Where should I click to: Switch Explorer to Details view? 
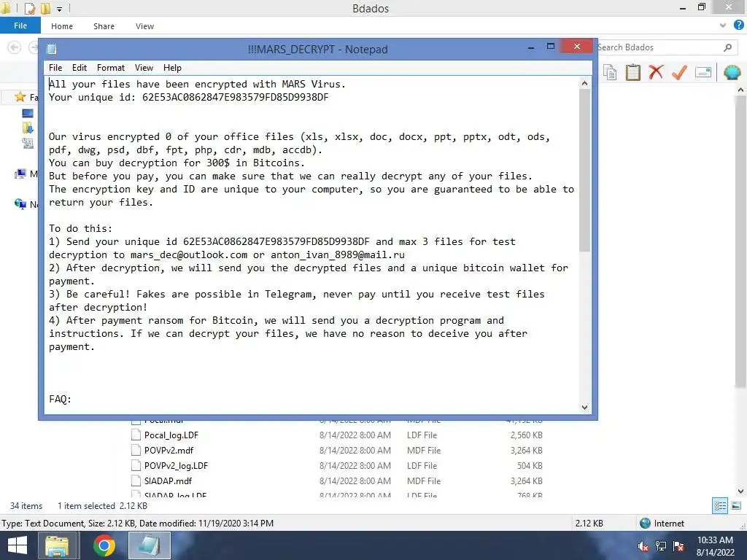click(x=720, y=506)
